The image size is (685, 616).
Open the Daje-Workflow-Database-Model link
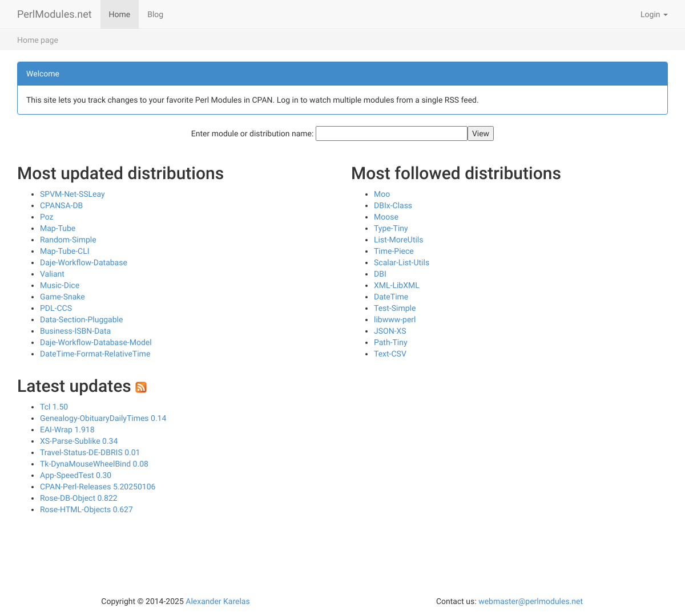[x=96, y=342]
